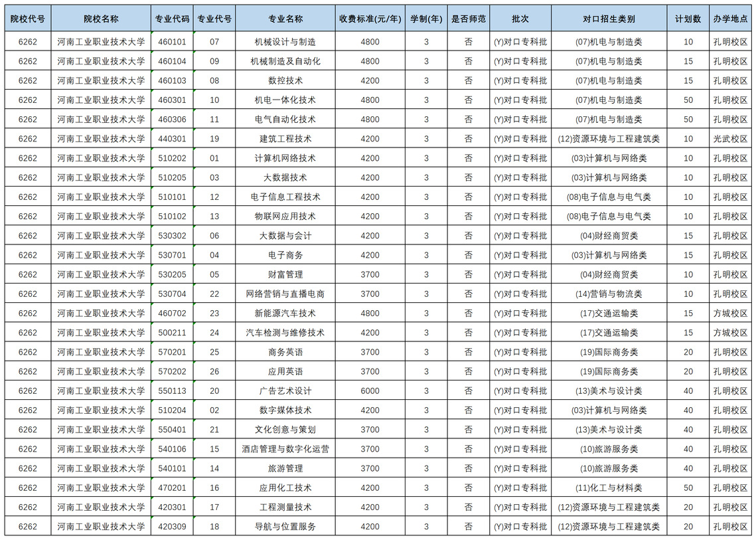Select the 酒店管理与数字化运营 cell
The height and width of the screenshot is (540, 756).
(x=285, y=449)
